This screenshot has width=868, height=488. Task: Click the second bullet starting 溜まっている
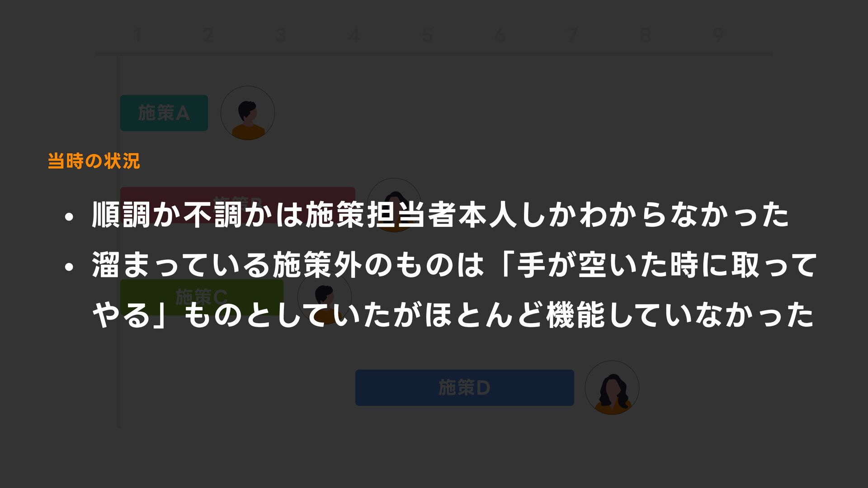441,290
